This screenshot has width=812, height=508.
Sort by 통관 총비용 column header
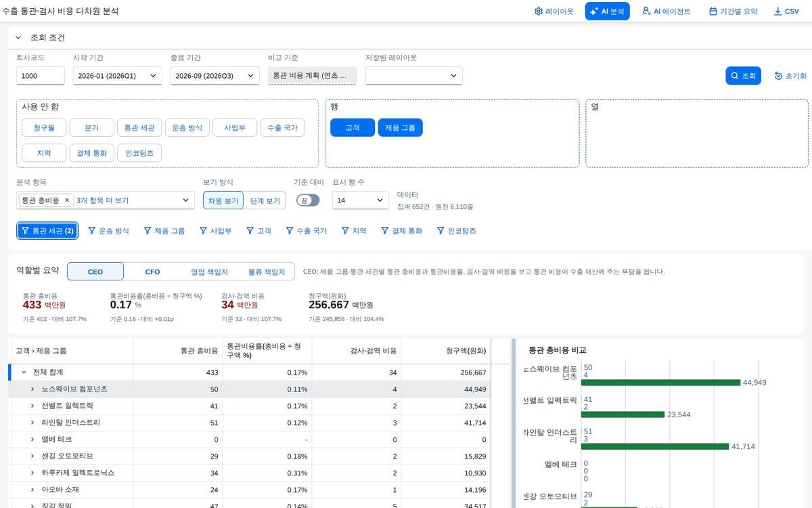pyautogui.click(x=178, y=351)
